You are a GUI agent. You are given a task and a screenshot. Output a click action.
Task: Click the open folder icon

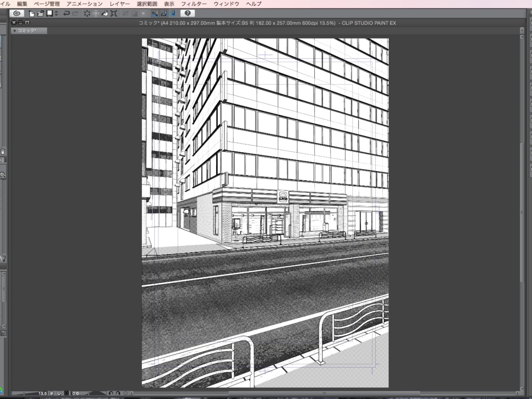point(41,14)
